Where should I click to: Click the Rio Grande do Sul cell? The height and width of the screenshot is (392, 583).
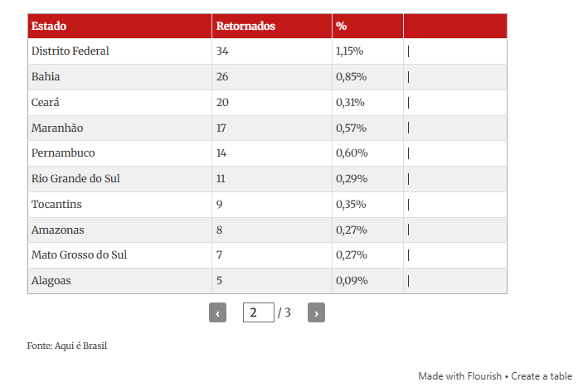(75, 179)
